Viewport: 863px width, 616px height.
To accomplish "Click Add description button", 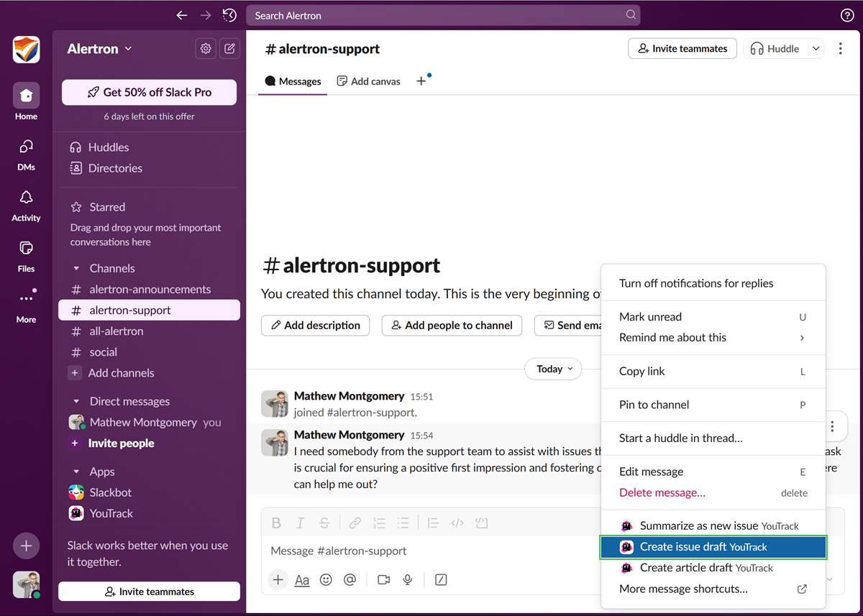I will point(315,325).
